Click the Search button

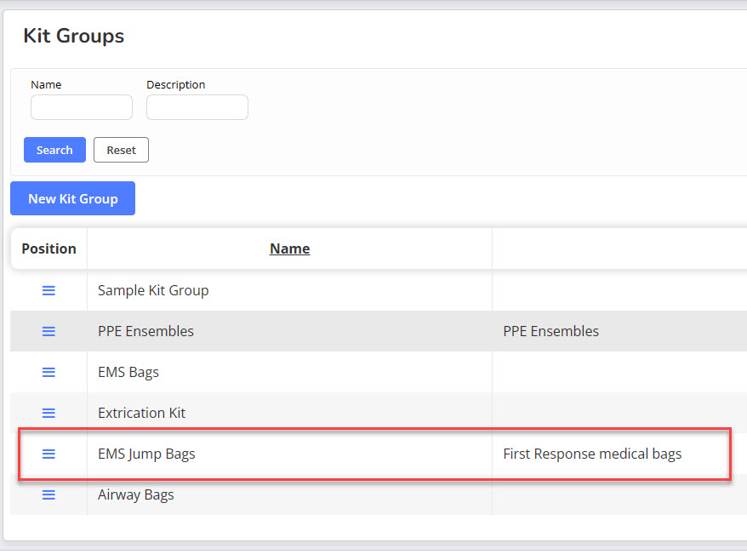[54, 150]
